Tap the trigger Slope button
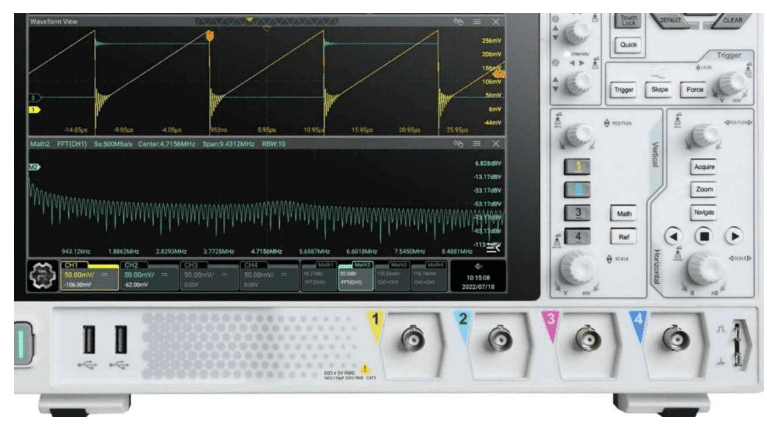 [659, 90]
